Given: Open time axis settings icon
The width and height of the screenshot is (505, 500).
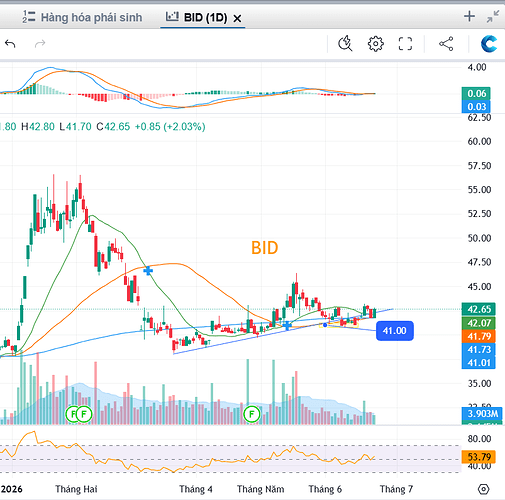Looking at the screenshot, I should [x=483, y=489].
